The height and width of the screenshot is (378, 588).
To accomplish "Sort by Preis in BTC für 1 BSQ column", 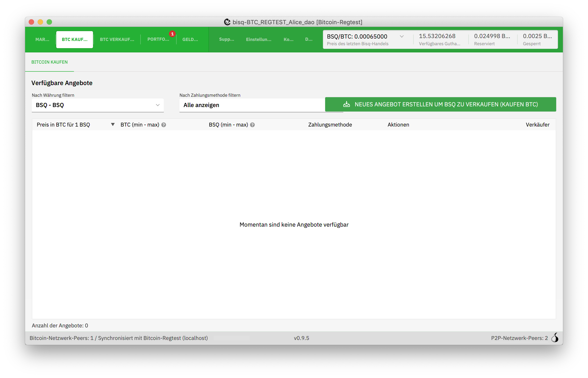I will tap(63, 125).
